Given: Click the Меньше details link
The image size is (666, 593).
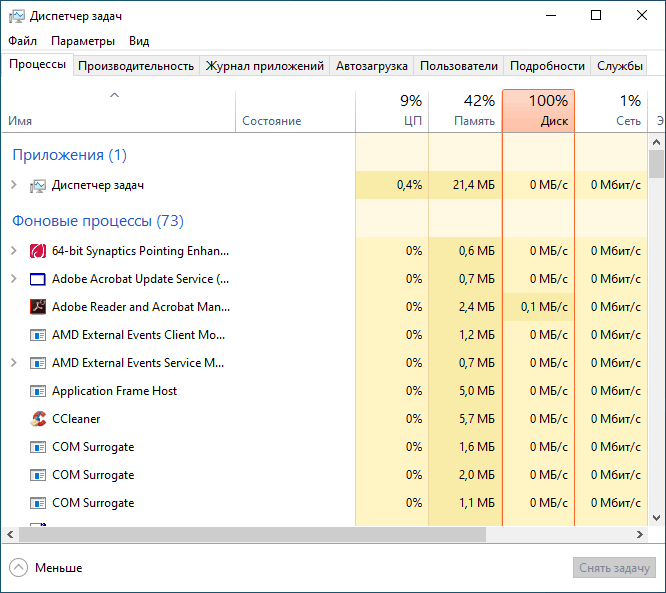Looking at the screenshot, I should click(59, 568).
